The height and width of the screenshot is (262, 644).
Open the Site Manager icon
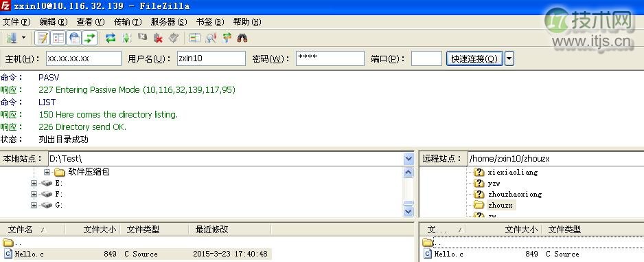point(11,39)
